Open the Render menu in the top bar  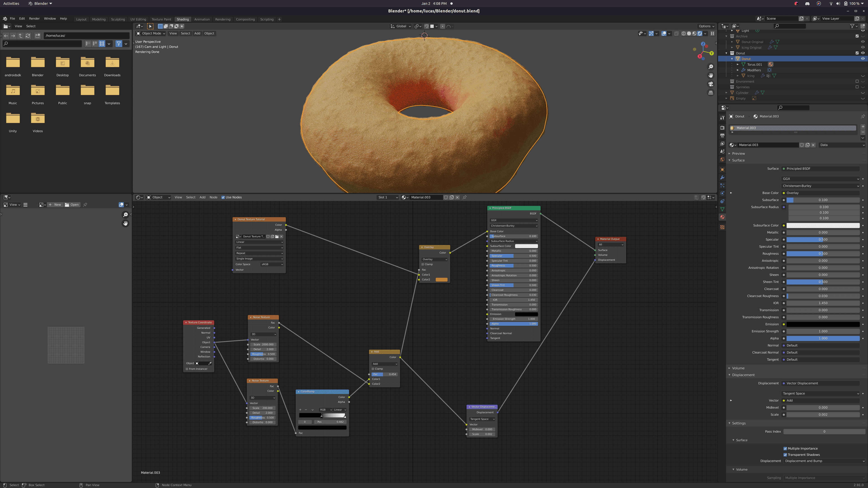34,19
